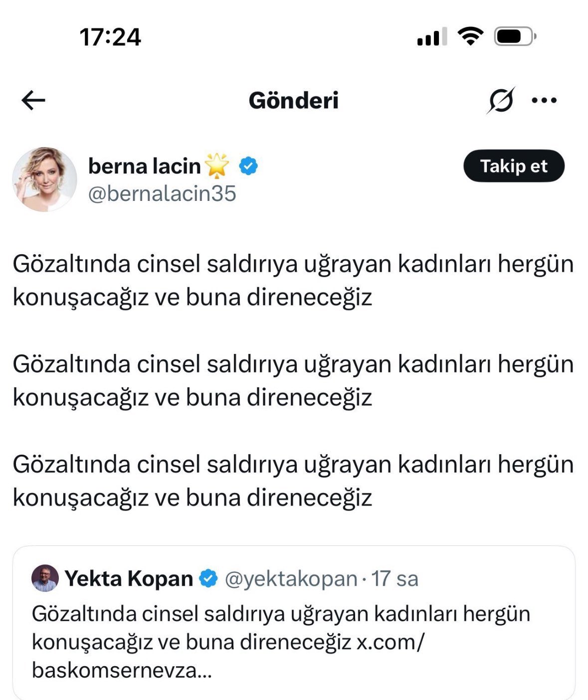This screenshot has height=700, width=588.
Task: Tap the star emoji beside berna lacin
Action: tap(217, 165)
